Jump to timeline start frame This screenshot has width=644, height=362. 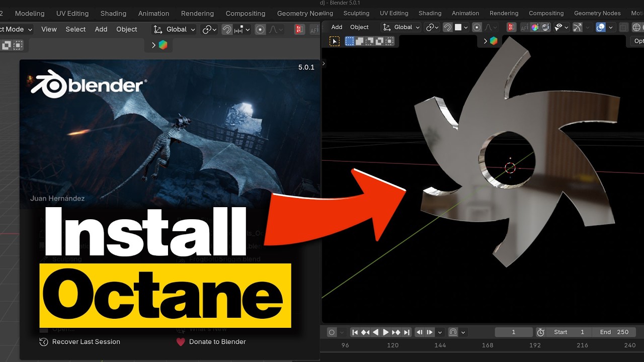coord(355,332)
